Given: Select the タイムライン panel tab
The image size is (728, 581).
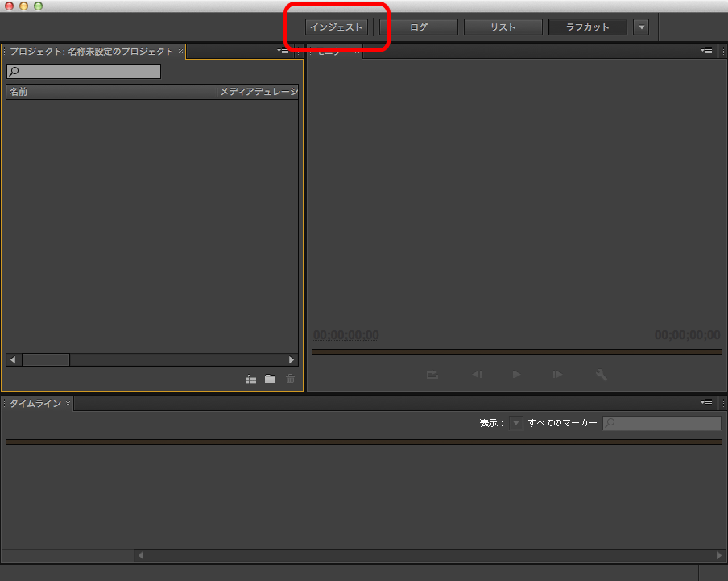Looking at the screenshot, I should pyautogui.click(x=35, y=403).
